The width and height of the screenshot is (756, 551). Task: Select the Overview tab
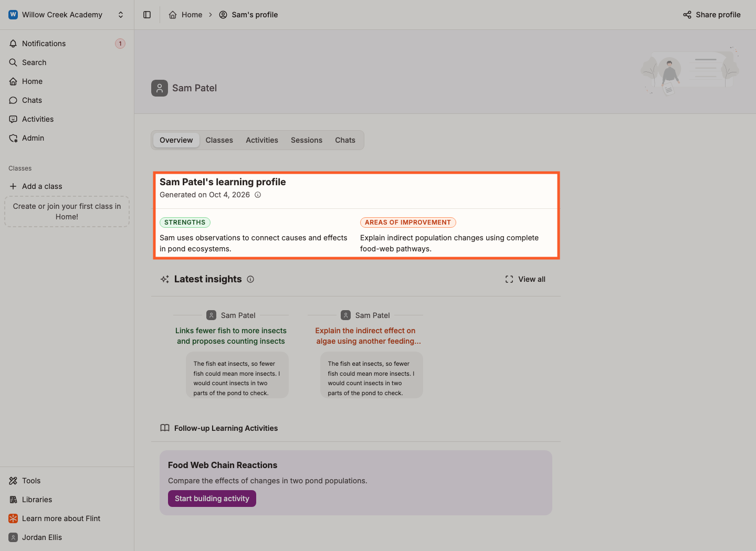click(176, 140)
